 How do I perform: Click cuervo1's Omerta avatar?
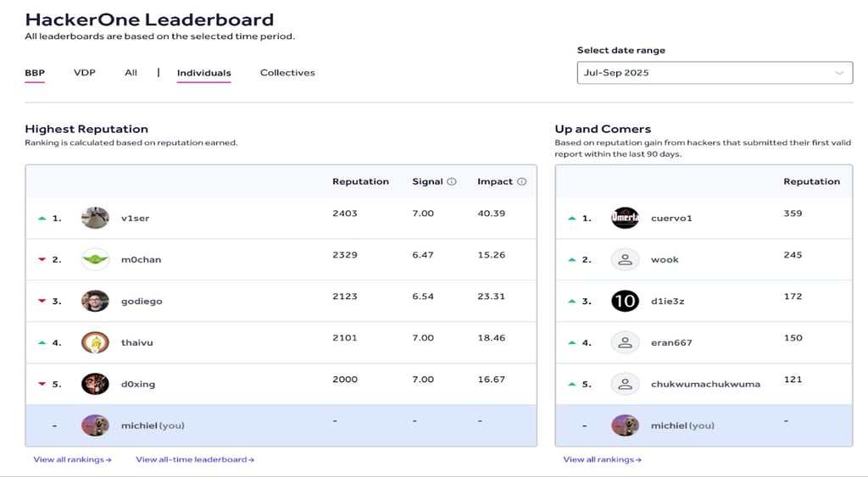tap(625, 218)
